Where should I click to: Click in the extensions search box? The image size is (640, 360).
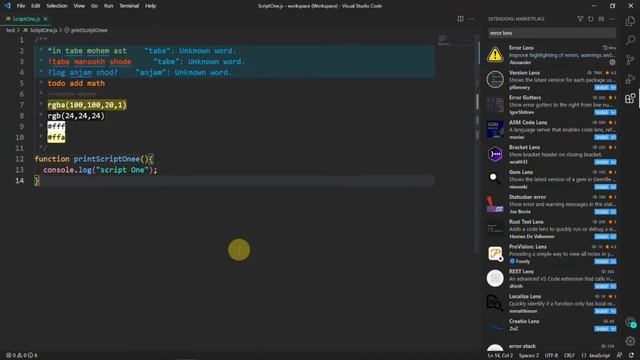coord(552,33)
